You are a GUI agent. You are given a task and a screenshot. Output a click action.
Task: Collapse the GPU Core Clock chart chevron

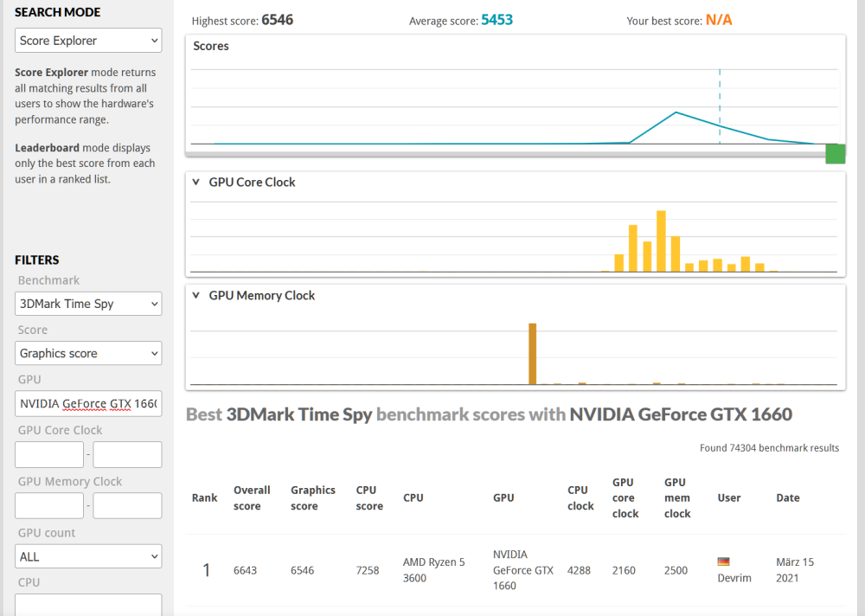tap(196, 183)
